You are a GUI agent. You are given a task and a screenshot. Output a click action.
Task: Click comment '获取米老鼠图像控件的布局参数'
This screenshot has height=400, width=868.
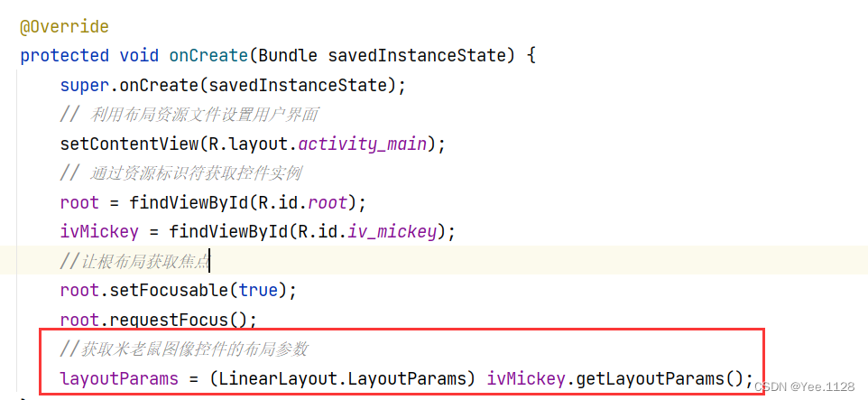(x=184, y=349)
